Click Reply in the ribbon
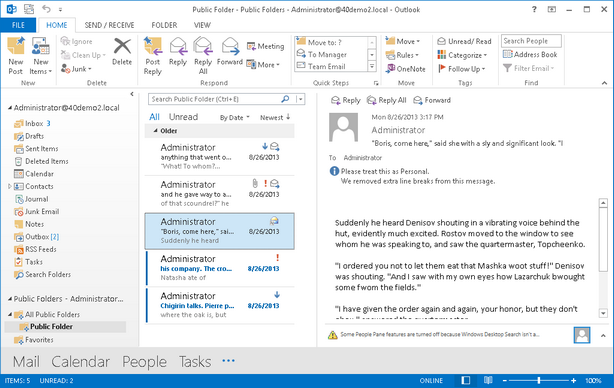 (x=178, y=51)
